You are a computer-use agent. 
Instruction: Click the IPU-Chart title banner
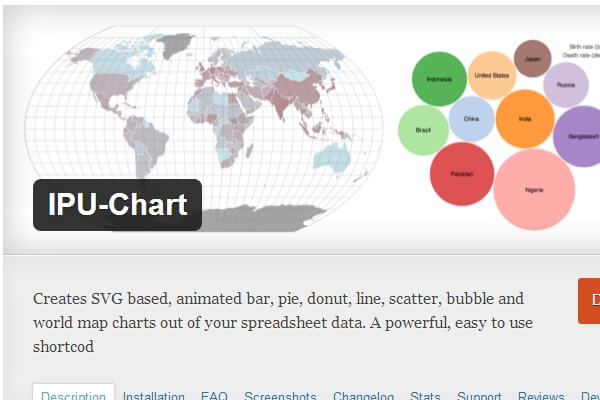(117, 205)
